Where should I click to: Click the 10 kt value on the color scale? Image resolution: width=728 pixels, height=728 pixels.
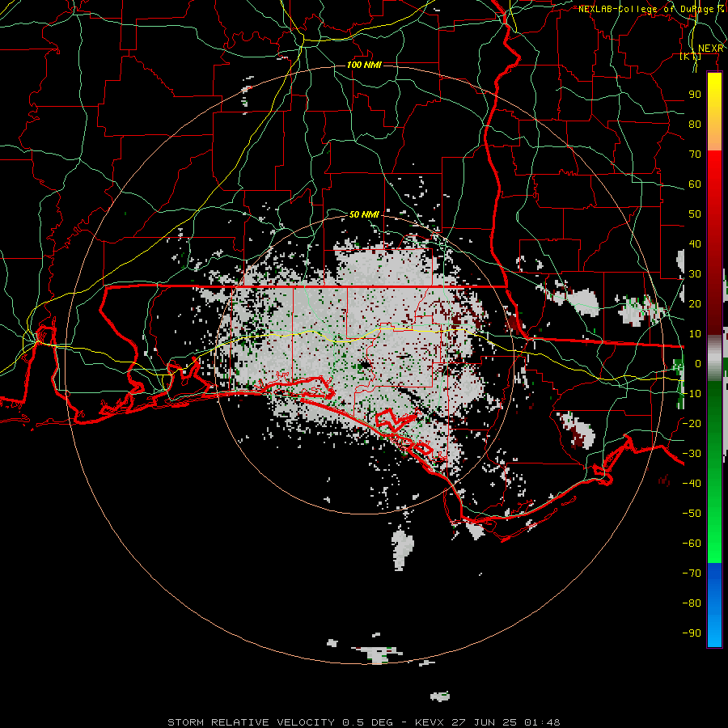pos(695,334)
